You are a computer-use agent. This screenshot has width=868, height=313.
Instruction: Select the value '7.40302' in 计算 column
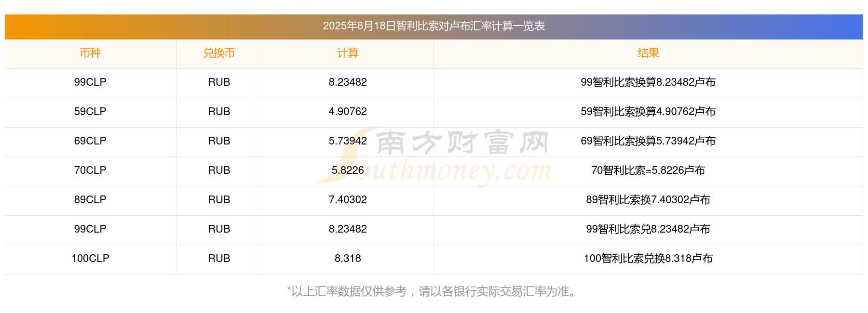348,200
